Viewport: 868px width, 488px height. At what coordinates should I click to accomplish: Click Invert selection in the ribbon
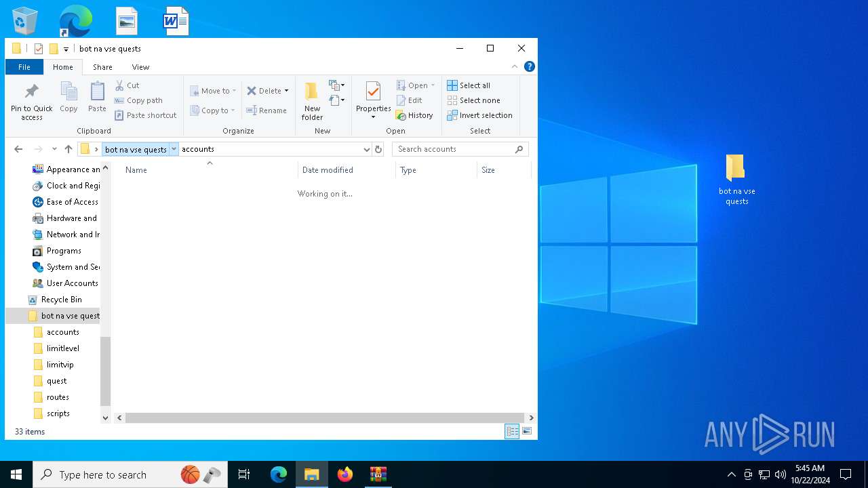tap(479, 115)
